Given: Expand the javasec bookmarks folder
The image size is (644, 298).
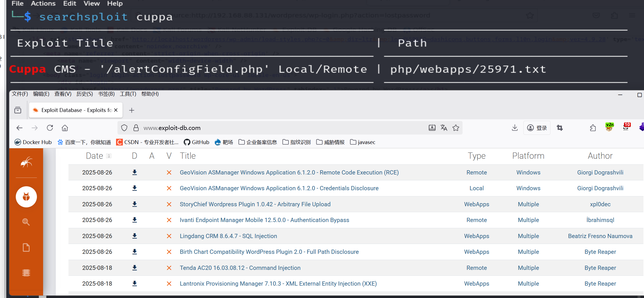Looking at the screenshot, I should (363, 142).
